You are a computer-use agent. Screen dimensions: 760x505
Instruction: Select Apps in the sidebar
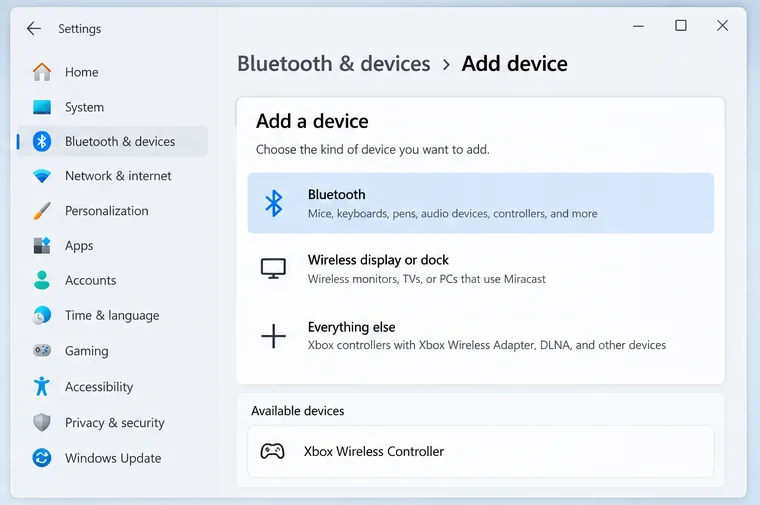pos(113,246)
